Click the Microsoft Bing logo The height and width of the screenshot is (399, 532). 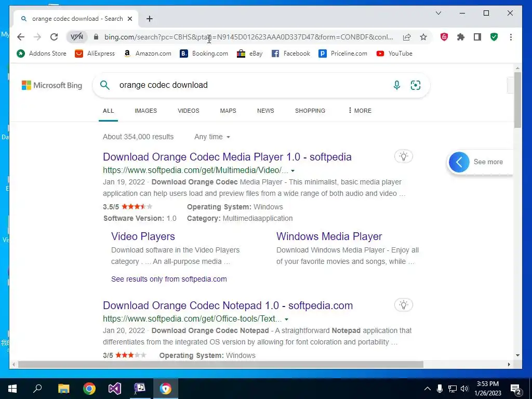pyautogui.click(x=52, y=85)
